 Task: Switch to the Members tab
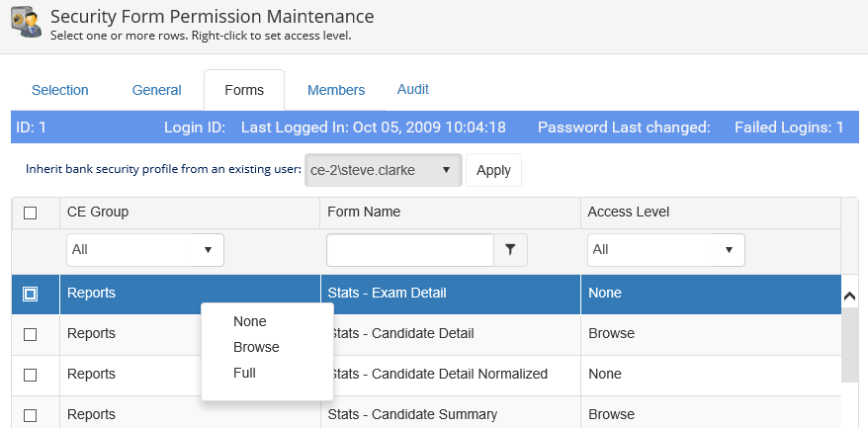click(336, 90)
